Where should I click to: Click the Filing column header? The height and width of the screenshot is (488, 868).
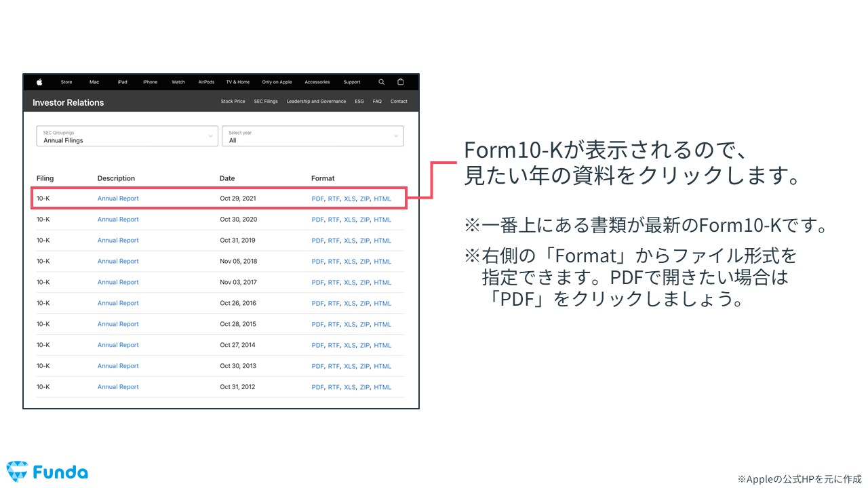coord(45,178)
